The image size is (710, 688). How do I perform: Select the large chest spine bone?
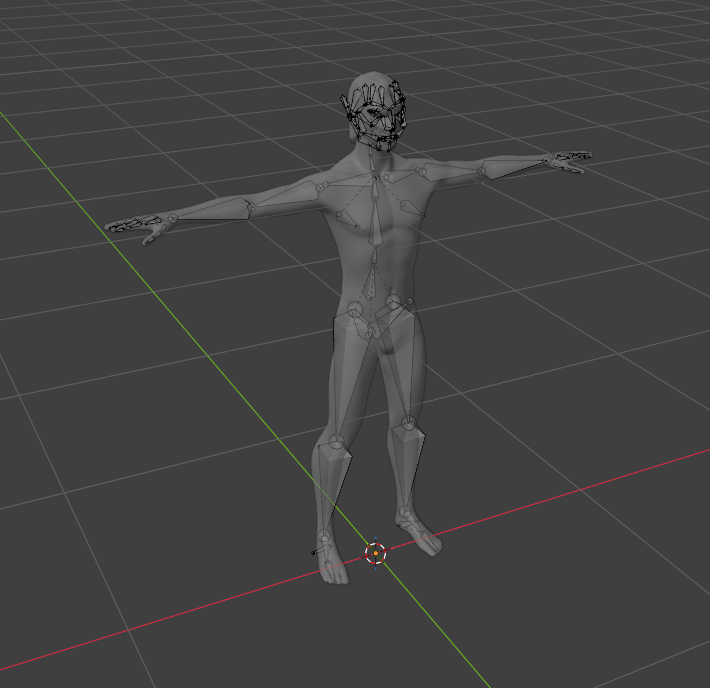[x=376, y=221]
